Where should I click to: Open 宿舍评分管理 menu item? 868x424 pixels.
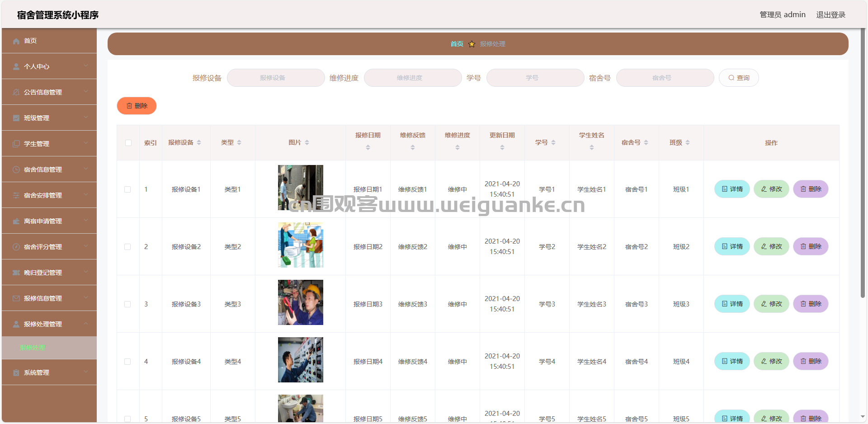tap(49, 247)
